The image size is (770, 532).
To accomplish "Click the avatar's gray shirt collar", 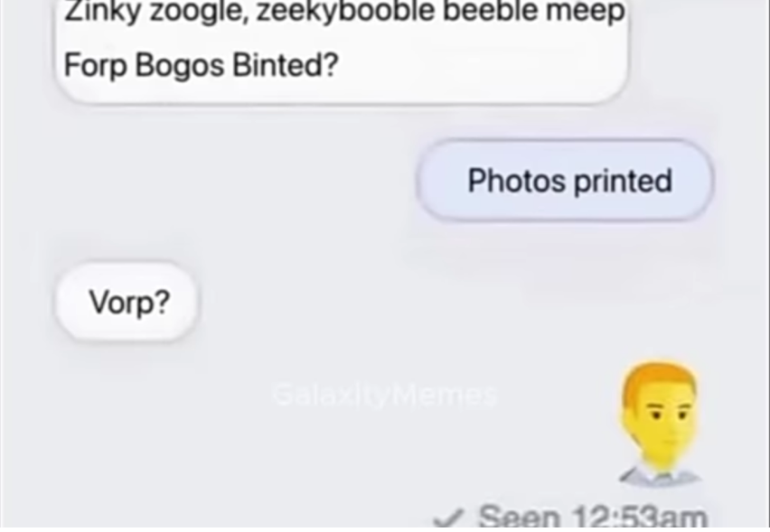I will click(x=661, y=475).
